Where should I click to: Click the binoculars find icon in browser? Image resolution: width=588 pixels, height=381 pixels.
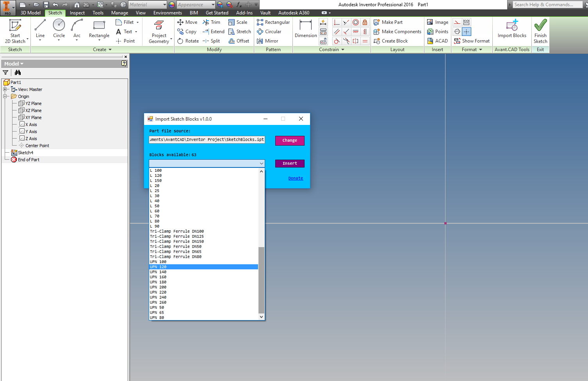pos(18,73)
